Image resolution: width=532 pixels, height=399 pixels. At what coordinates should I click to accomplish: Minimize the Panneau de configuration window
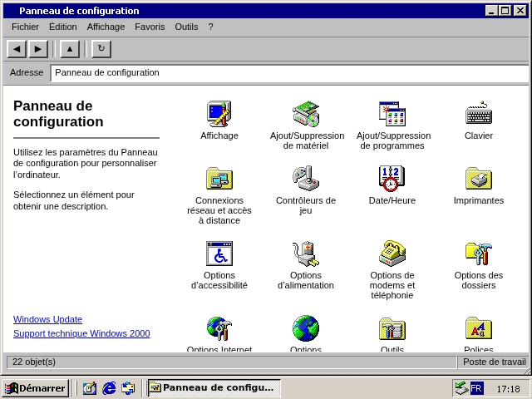[491, 11]
